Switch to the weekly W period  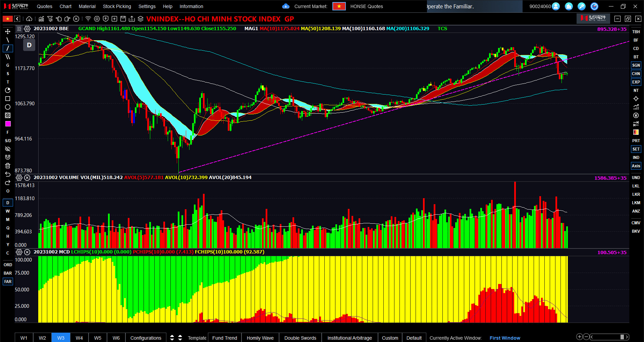(8, 211)
